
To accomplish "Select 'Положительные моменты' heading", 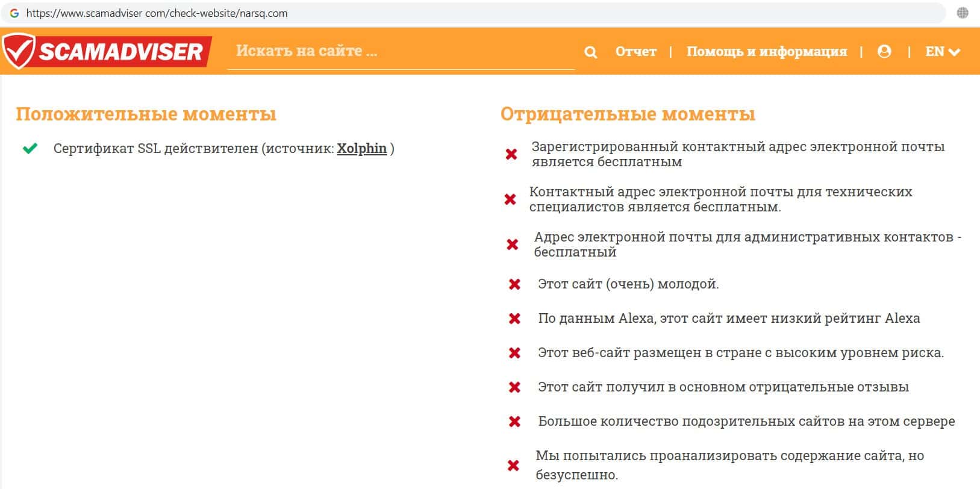I will (x=146, y=114).
